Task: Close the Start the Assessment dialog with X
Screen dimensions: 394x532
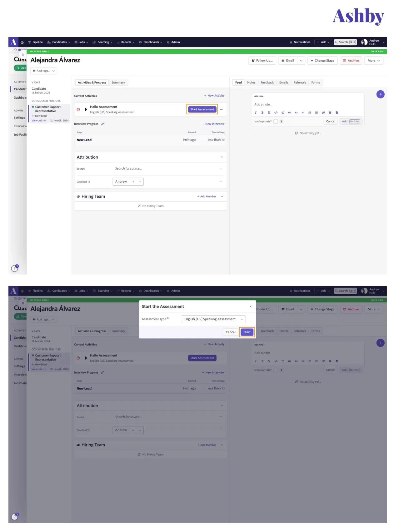Action: coord(251,307)
